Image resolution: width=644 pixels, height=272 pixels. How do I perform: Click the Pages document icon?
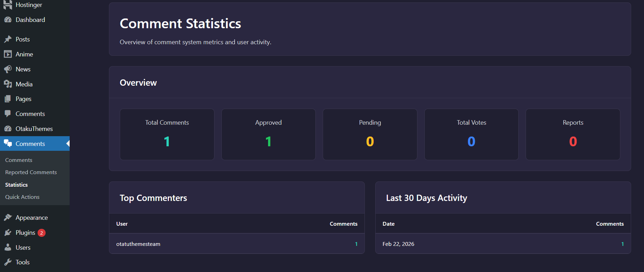click(8, 99)
